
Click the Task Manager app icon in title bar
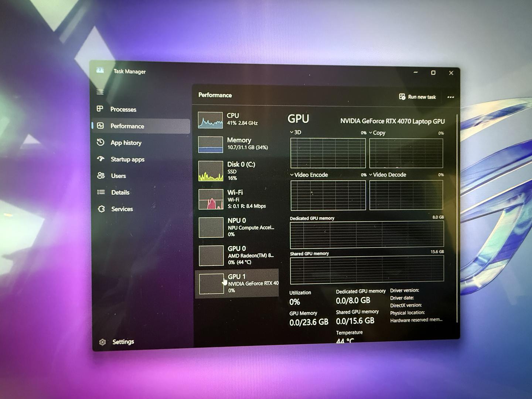click(100, 70)
